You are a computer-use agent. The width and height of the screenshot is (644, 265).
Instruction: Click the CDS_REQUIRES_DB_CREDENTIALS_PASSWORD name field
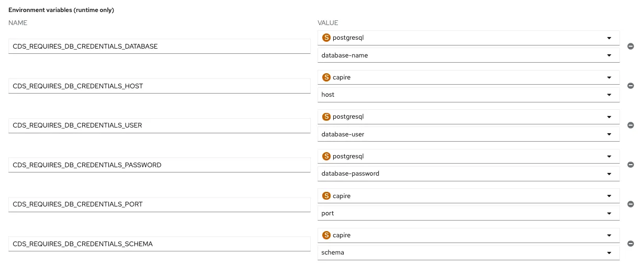(x=160, y=165)
